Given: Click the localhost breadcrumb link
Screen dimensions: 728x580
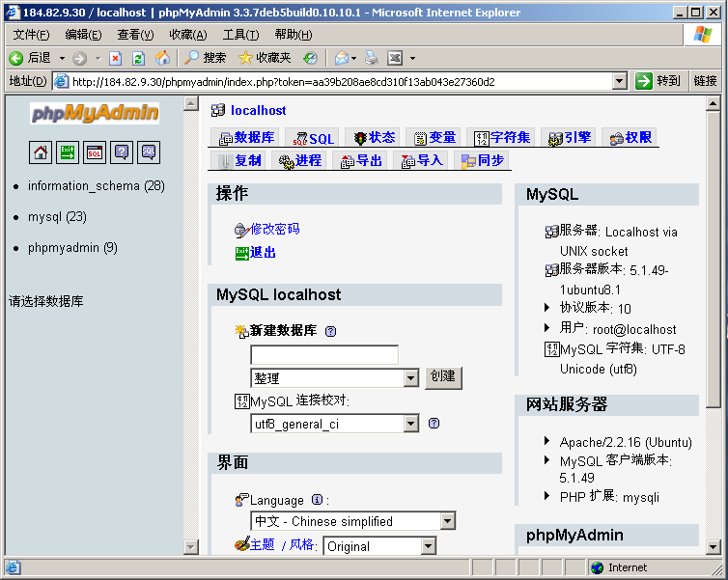Looking at the screenshot, I should (258, 110).
